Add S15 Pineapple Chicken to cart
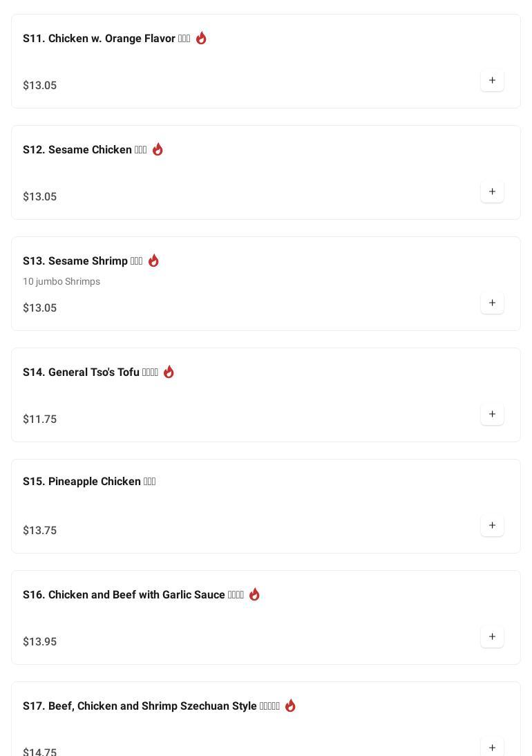The width and height of the screenshot is (532, 756). [x=492, y=526]
